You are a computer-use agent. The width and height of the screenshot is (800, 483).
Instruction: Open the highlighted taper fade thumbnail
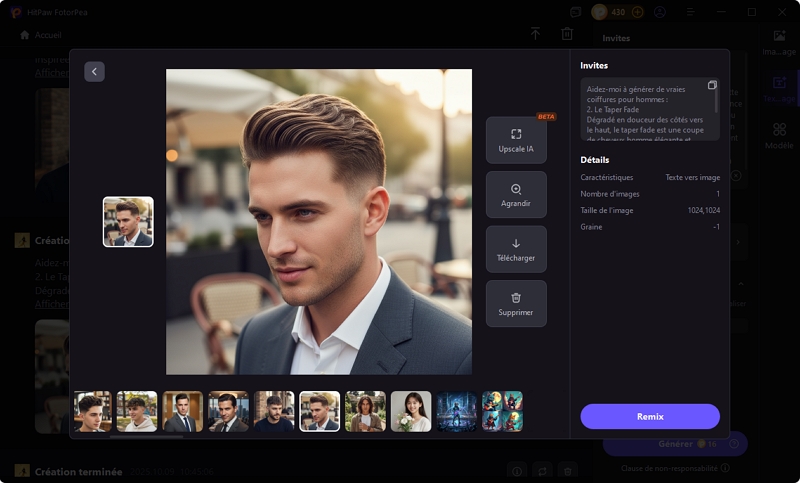(x=320, y=412)
